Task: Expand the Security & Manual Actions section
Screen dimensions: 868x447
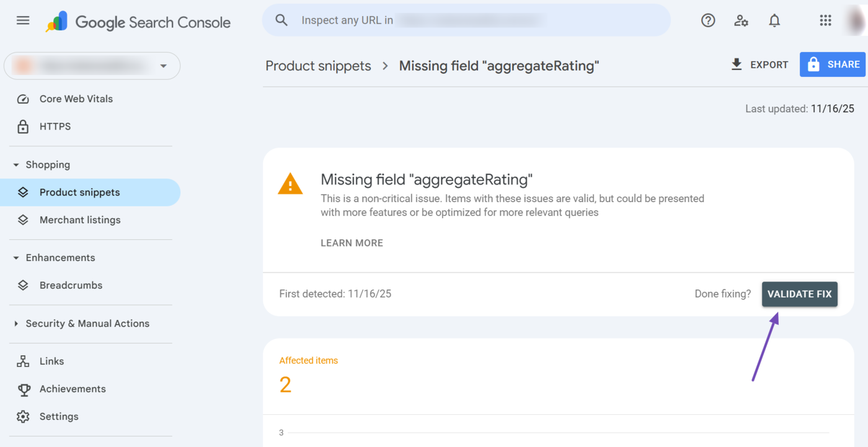Action: (x=15, y=323)
